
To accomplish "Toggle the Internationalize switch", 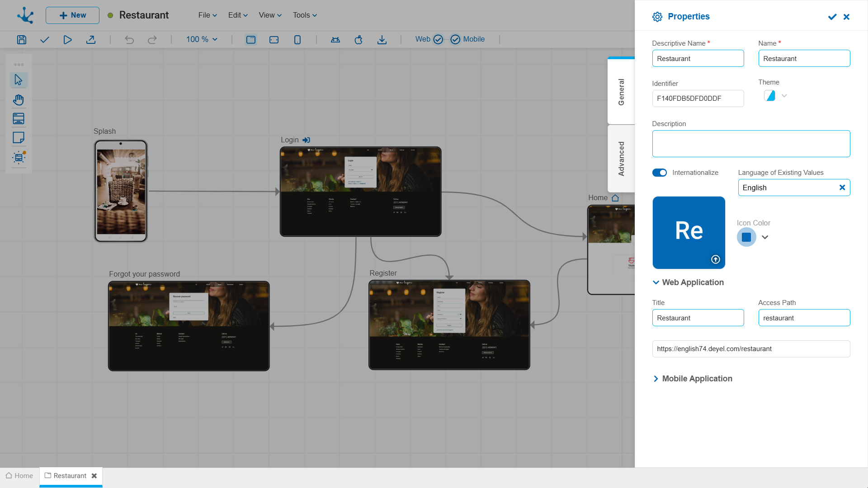I will (659, 173).
